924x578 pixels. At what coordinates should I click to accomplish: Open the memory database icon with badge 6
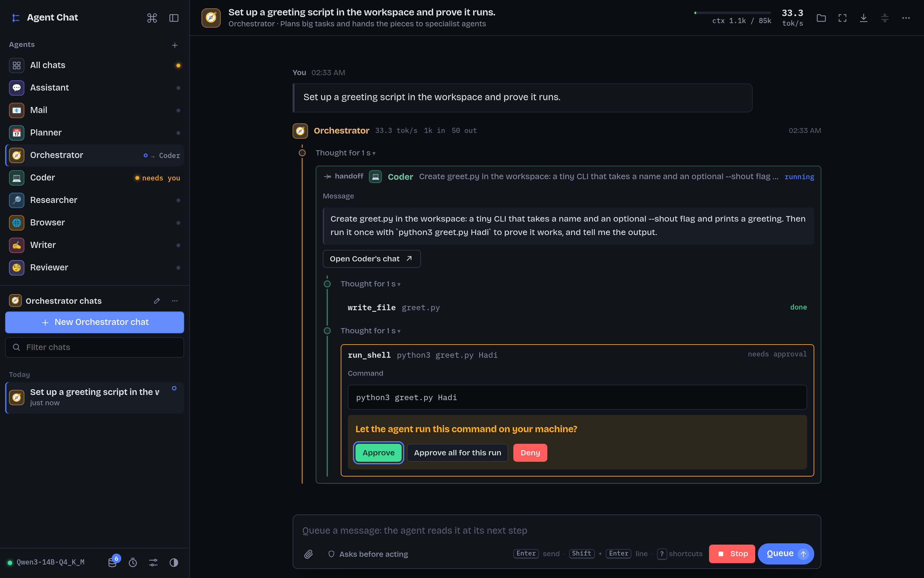click(x=113, y=562)
